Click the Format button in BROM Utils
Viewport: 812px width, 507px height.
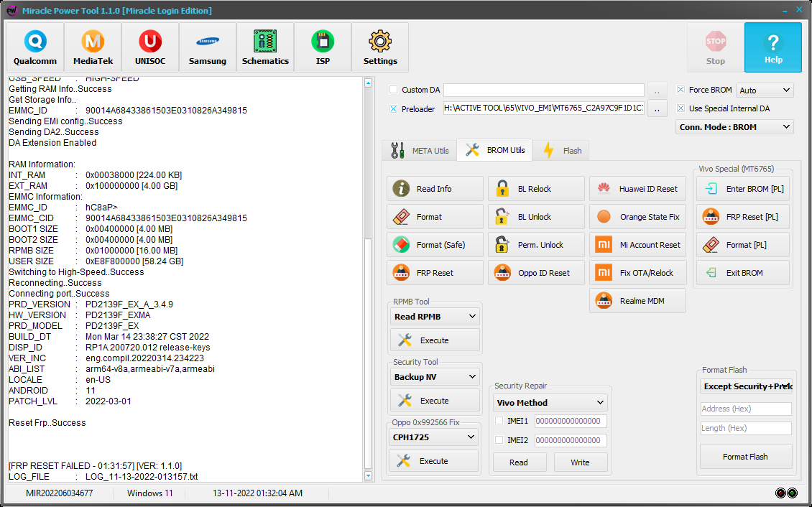point(435,217)
